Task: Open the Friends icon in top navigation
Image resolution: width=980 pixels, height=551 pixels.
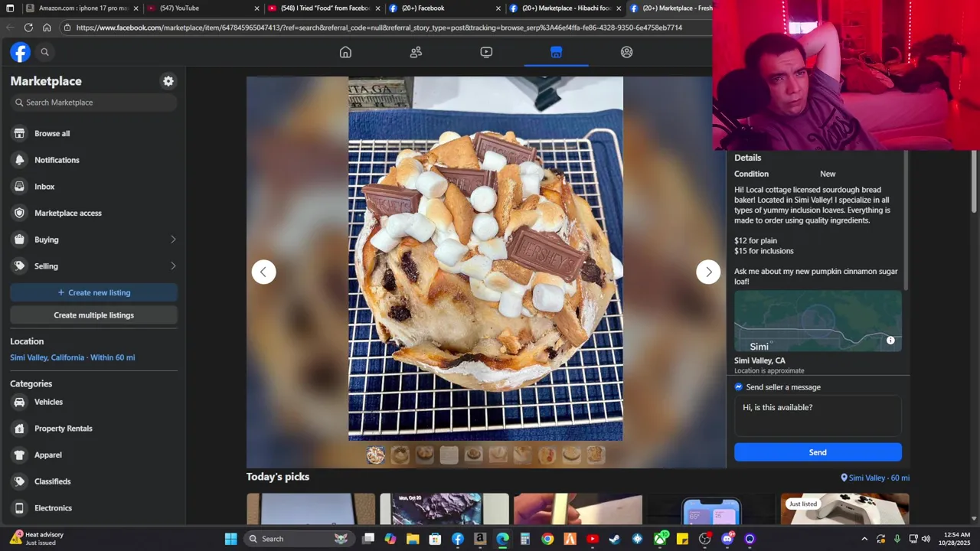Action: (416, 52)
